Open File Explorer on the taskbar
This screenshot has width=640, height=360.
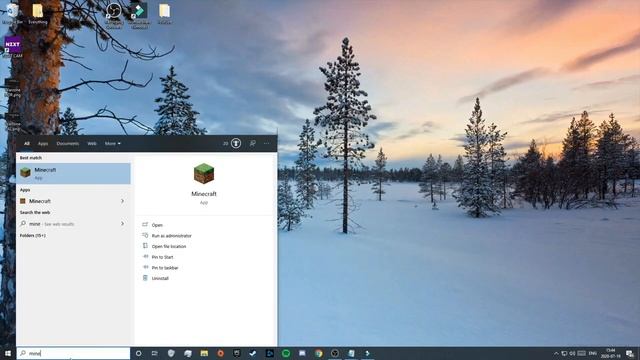click(204, 353)
